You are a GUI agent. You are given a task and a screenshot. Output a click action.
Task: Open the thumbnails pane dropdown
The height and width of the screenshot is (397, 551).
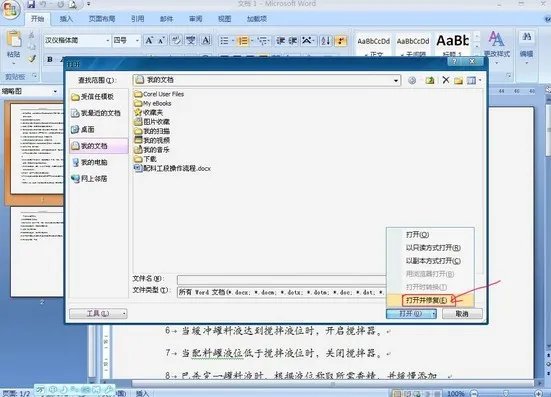point(56,91)
